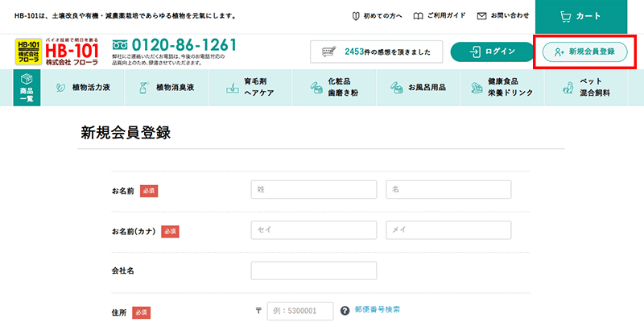
Task: Follow the 郵便番号検索 link
Action: [x=378, y=309]
